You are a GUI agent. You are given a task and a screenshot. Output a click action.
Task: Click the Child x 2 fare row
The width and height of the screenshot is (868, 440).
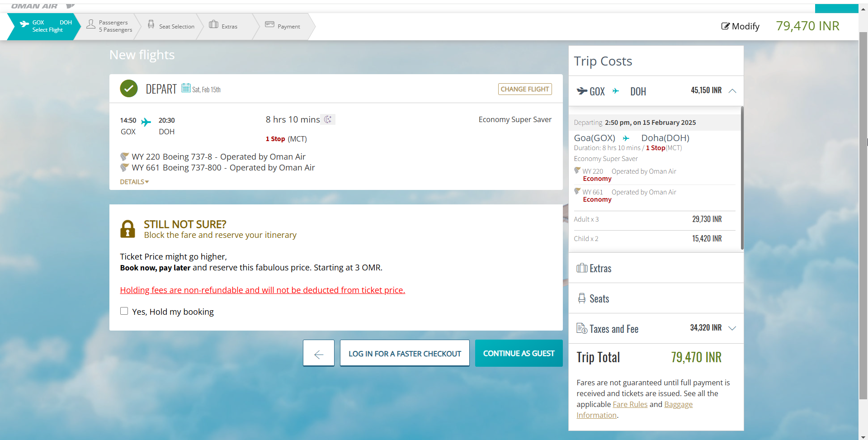[x=655, y=239]
